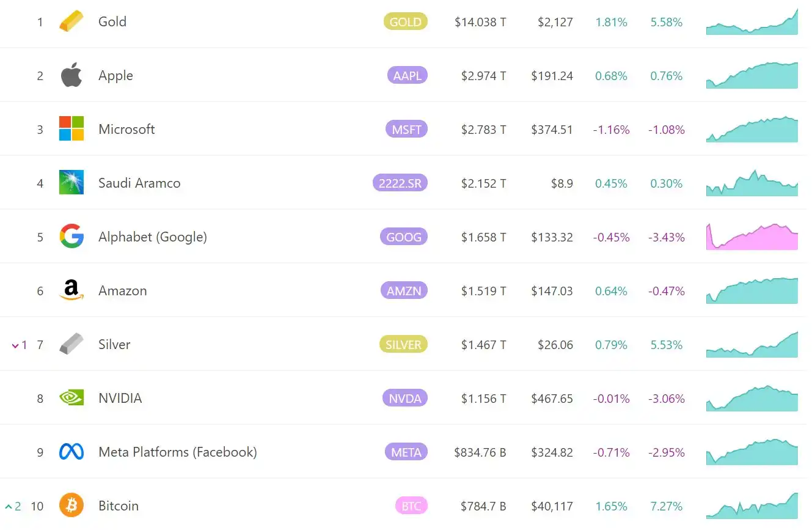Click the orange Bitcoin coin icon
812x530 pixels.
tap(71, 506)
